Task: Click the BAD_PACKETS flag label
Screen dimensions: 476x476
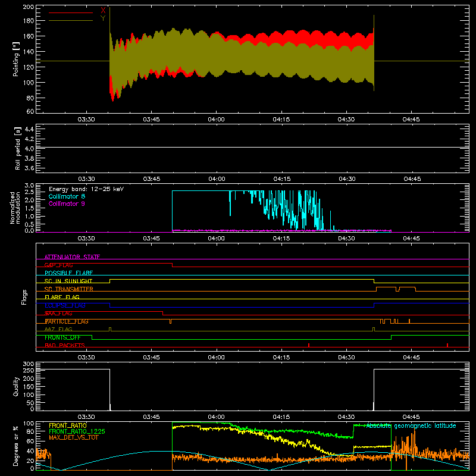Action: (65, 346)
